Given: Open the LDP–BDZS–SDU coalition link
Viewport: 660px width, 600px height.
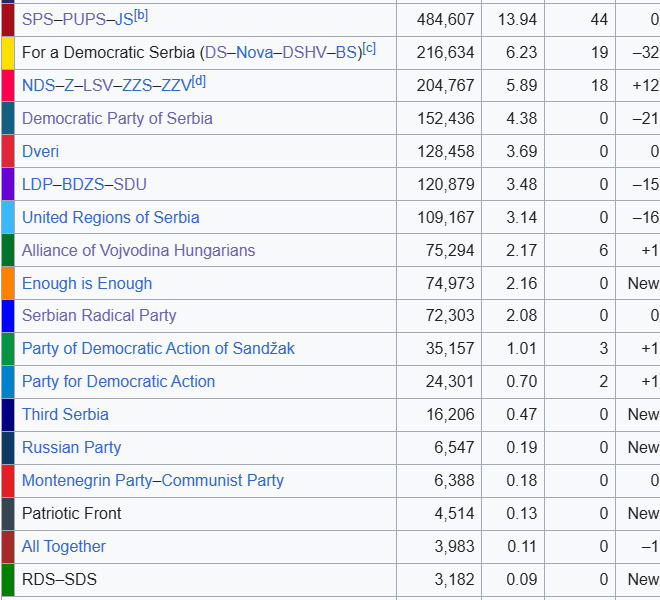Looking at the screenshot, I should [x=84, y=184].
